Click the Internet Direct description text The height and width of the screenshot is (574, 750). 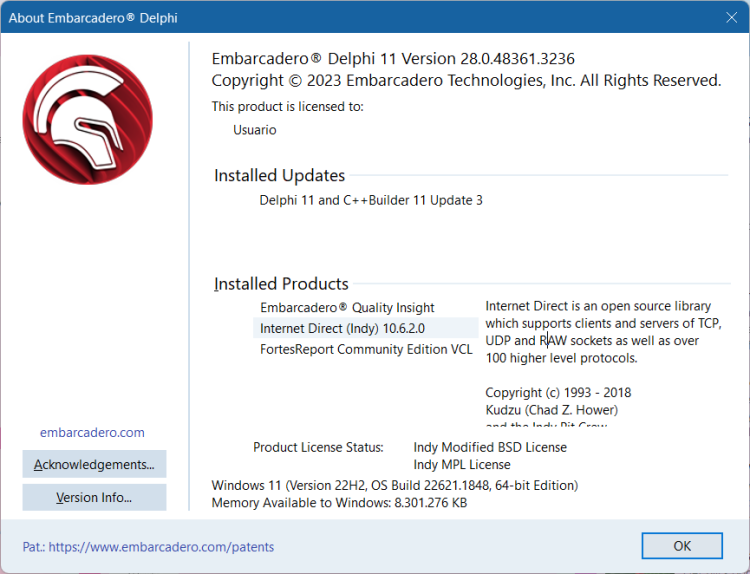pyautogui.click(x=603, y=332)
